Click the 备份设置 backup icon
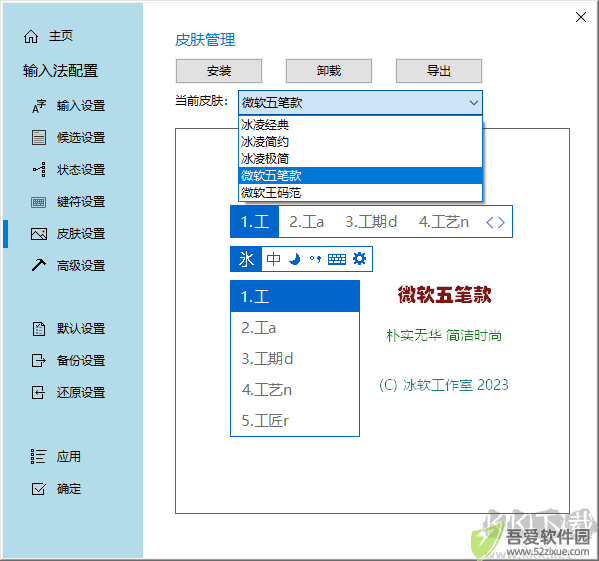The height and width of the screenshot is (561, 599). click(39, 361)
